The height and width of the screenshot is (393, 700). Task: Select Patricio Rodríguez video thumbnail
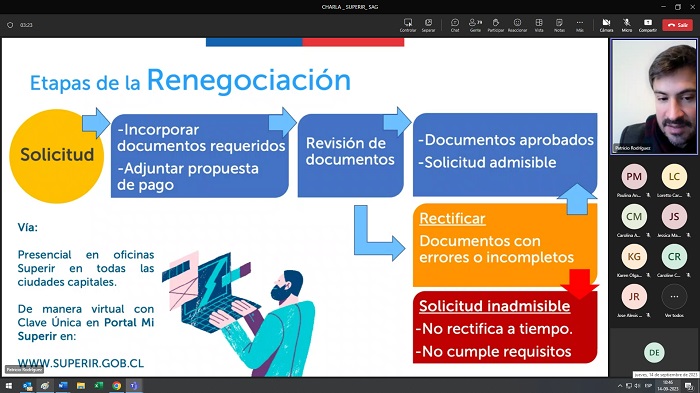[x=654, y=96]
